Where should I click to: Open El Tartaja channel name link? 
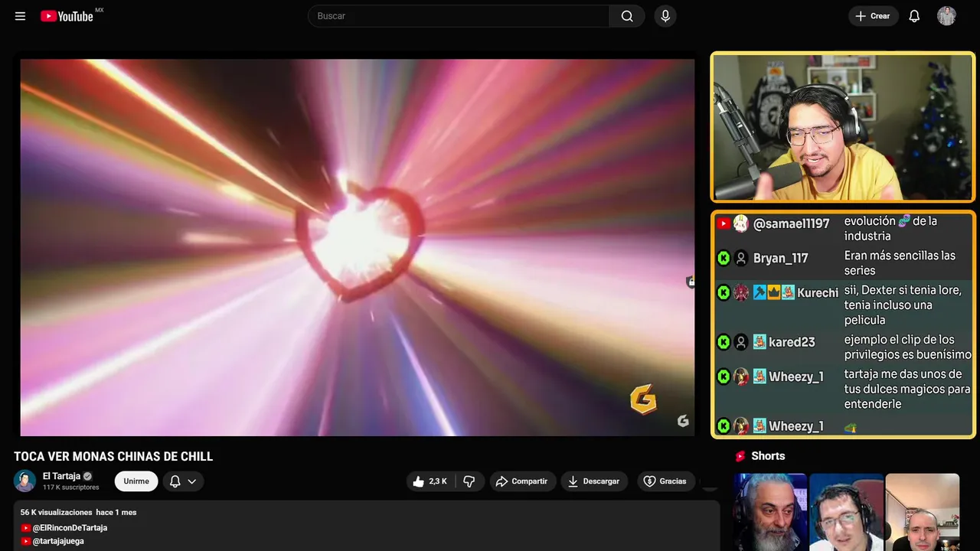pyautogui.click(x=61, y=476)
